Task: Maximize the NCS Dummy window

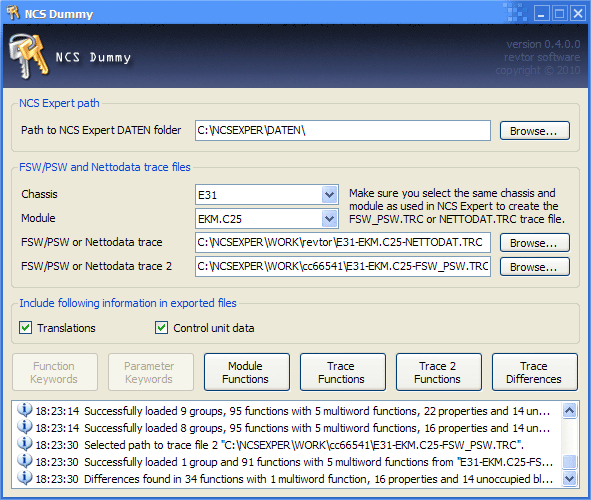Action: [x=559, y=14]
